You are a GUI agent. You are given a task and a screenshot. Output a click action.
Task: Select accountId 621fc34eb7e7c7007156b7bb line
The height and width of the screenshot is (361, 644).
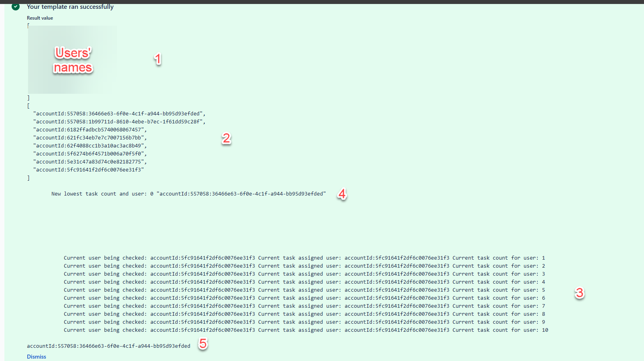click(x=90, y=138)
